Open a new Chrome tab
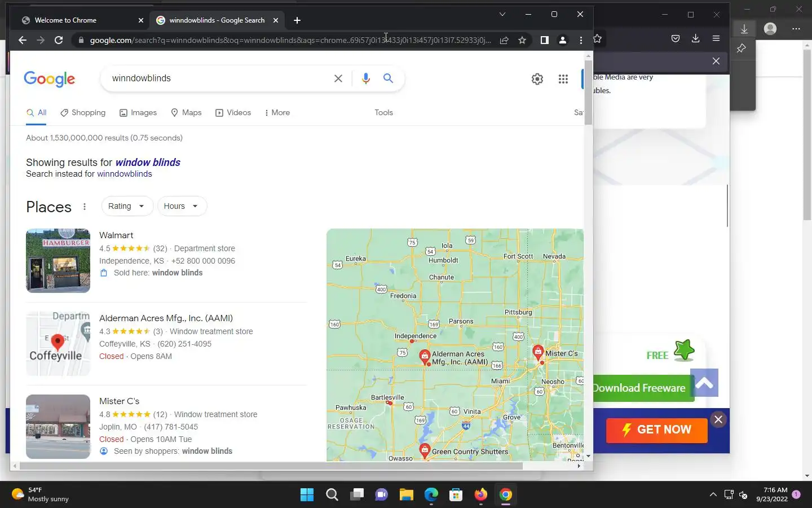The width and height of the screenshot is (812, 508). 297,20
